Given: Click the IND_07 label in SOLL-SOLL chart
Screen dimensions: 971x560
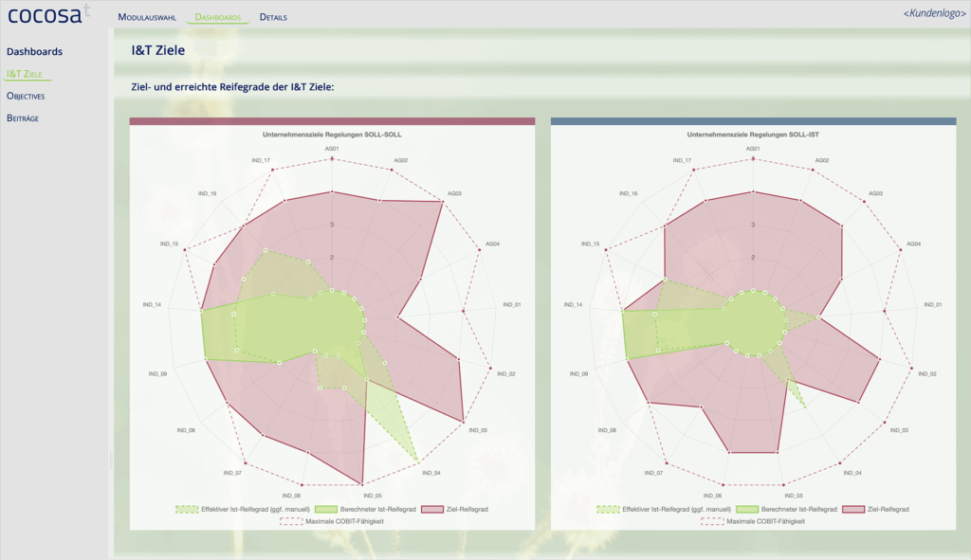Looking at the screenshot, I should pos(232,473).
